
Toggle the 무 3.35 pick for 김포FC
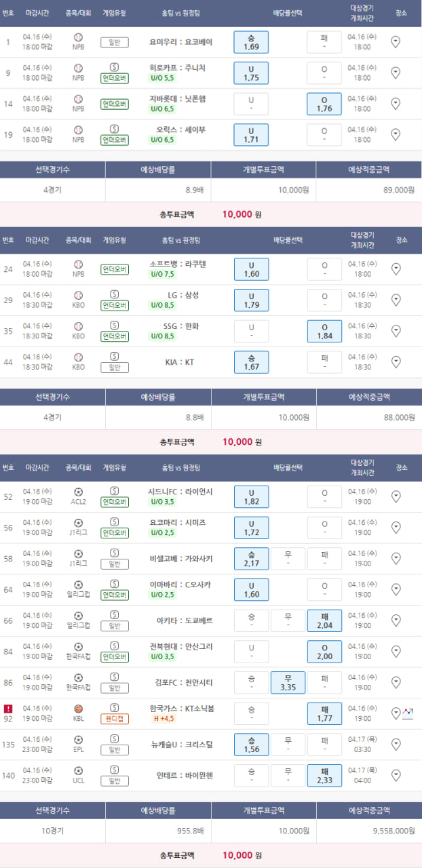[x=288, y=682]
